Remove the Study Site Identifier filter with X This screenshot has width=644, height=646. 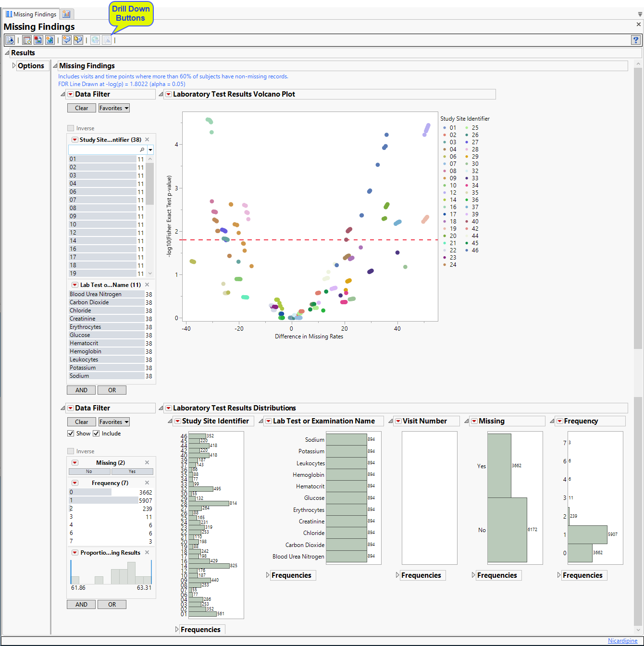click(148, 140)
